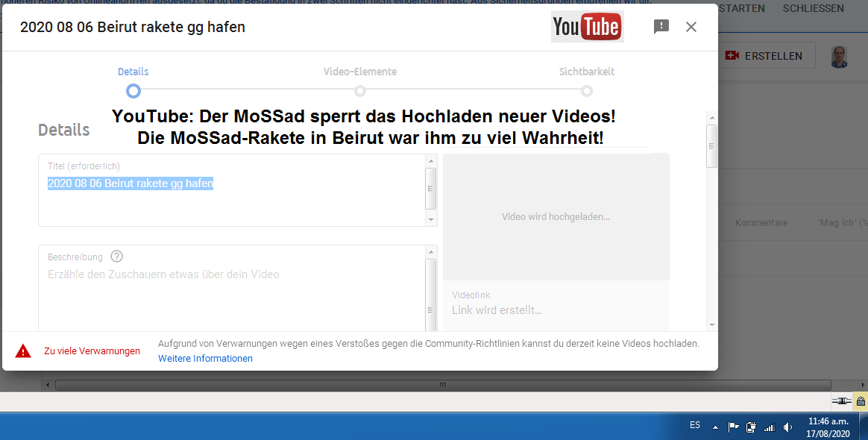The width and height of the screenshot is (868, 440).
Task: Click the volume speaker icon in the system tray
Action: (x=787, y=426)
